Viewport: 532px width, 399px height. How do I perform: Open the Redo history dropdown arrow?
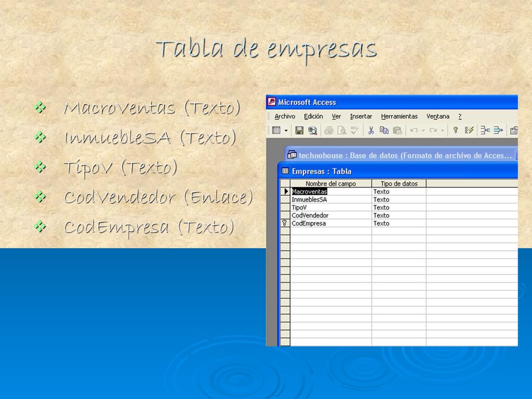(x=443, y=130)
